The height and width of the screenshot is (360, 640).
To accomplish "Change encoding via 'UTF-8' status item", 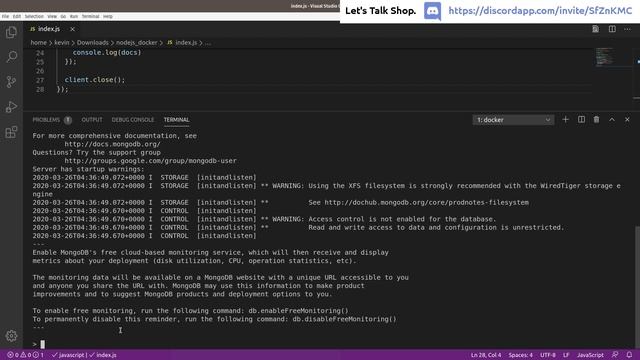I will 548,355.
